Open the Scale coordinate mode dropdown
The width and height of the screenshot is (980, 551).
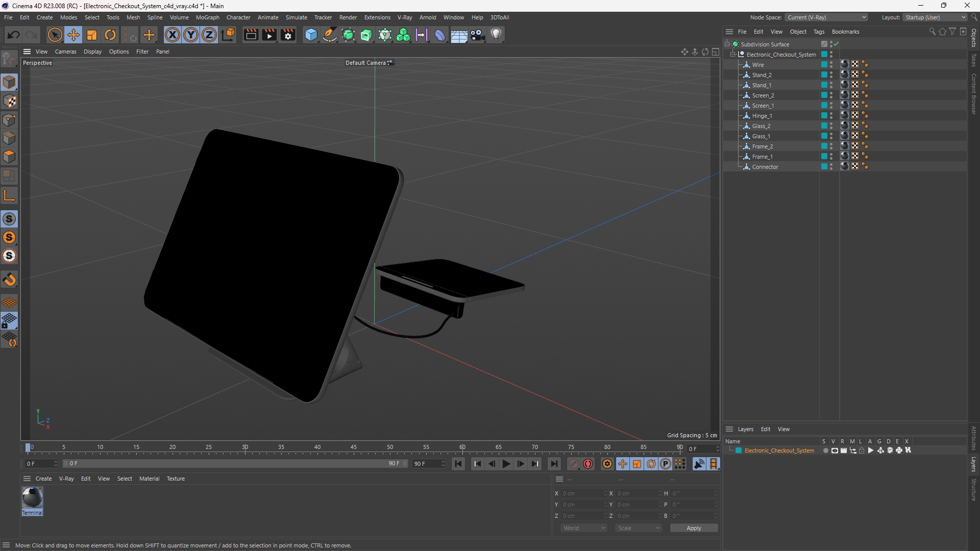(x=639, y=528)
